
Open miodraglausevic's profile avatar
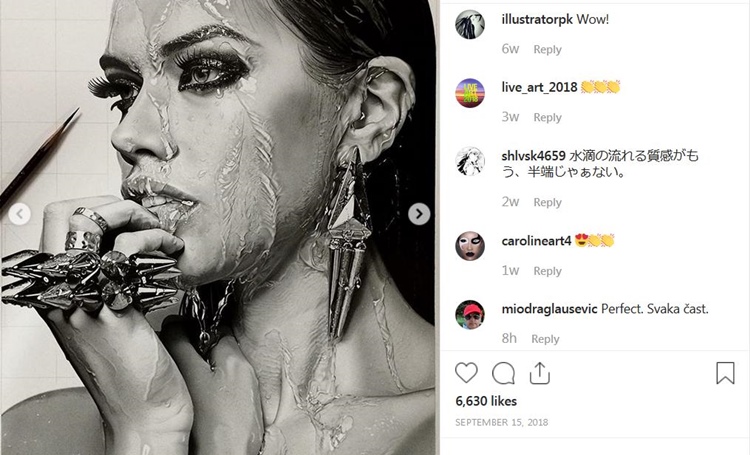470,314
